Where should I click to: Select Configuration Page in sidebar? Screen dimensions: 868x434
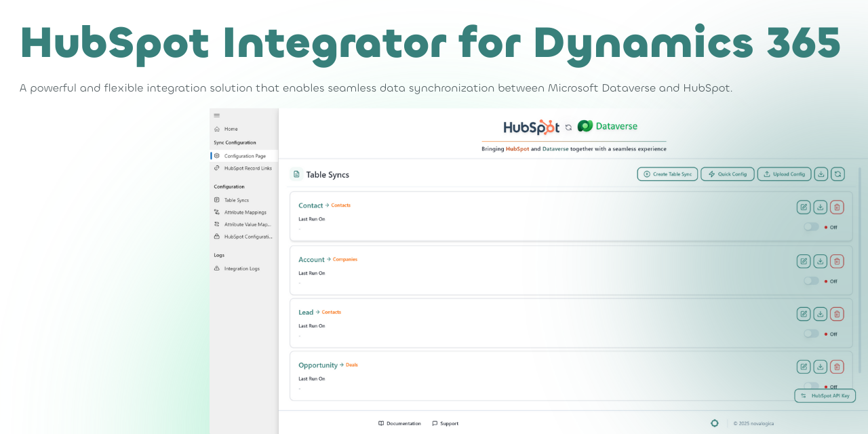[244, 156]
